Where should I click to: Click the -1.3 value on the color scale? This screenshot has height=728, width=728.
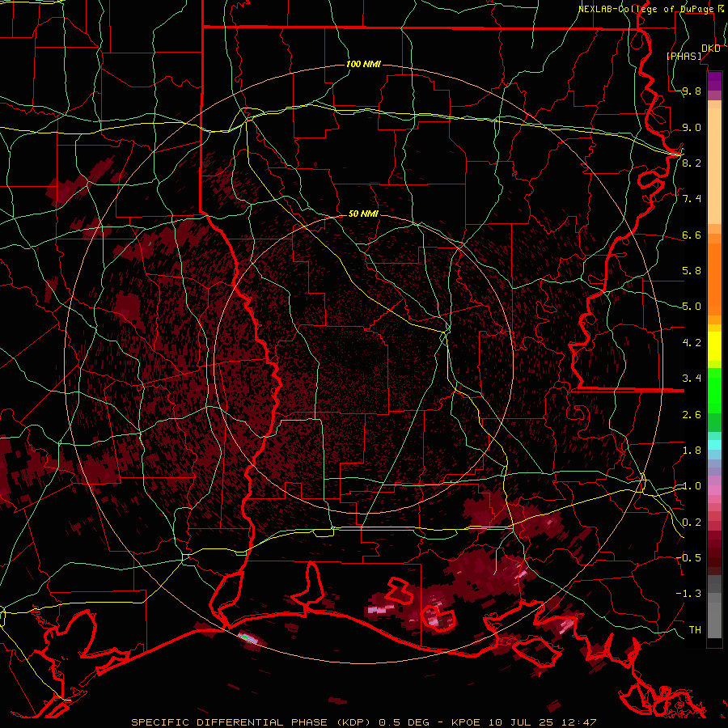(688, 594)
